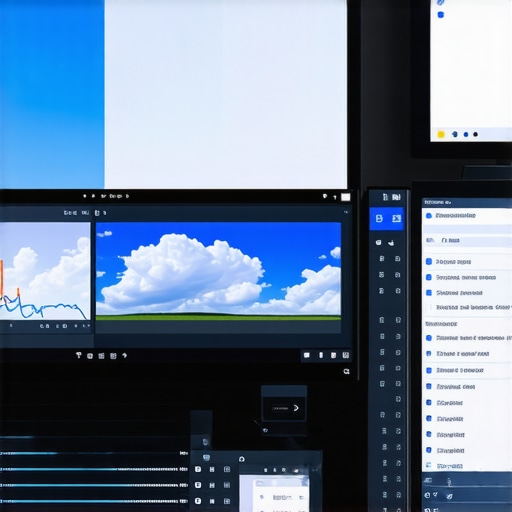Click the search magnifier icon below preview panel
The width and height of the screenshot is (512, 512).
(x=346, y=371)
